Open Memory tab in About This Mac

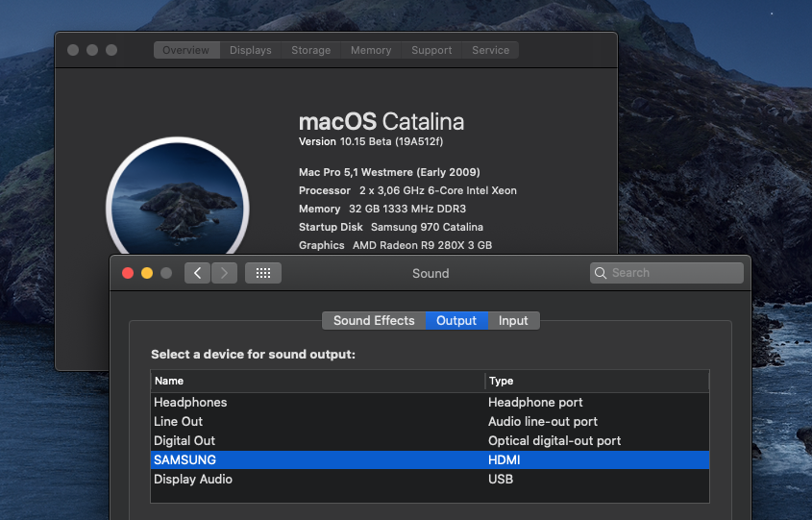pyautogui.click(x=371, y=50)
